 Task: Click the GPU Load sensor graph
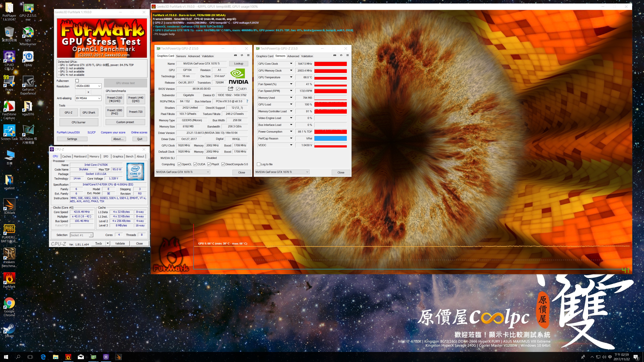pos(331,104)
